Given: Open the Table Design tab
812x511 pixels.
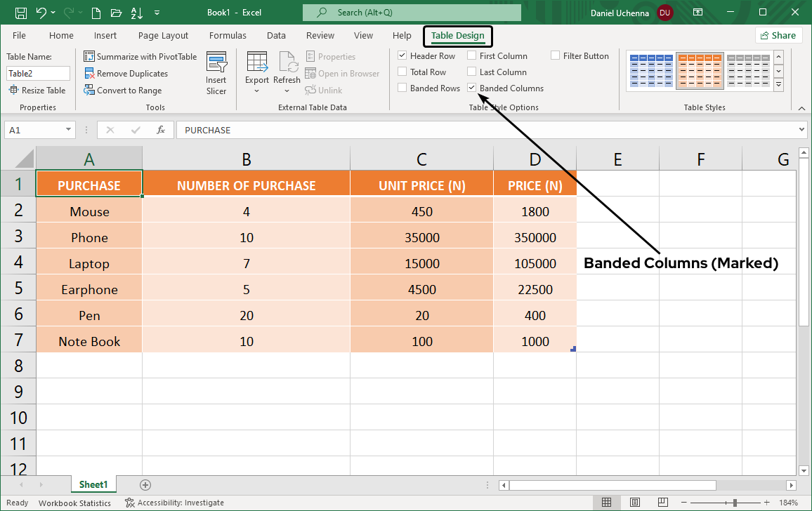Looking at the screenshot, I should [x=457, y=36].
